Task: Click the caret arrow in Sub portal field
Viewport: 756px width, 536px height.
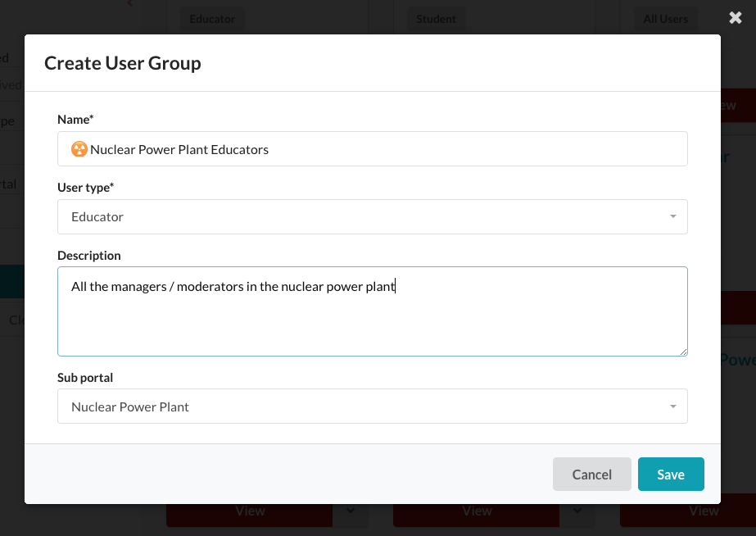Action: coord(672,407)
